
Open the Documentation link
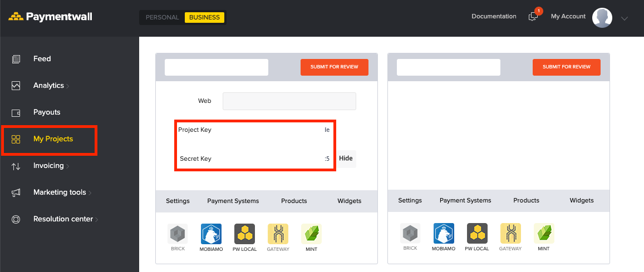click(494, 17)
